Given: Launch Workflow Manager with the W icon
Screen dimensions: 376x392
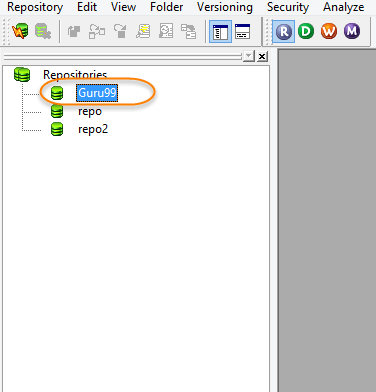Looking at the screenshot, I should coord(329,31).
